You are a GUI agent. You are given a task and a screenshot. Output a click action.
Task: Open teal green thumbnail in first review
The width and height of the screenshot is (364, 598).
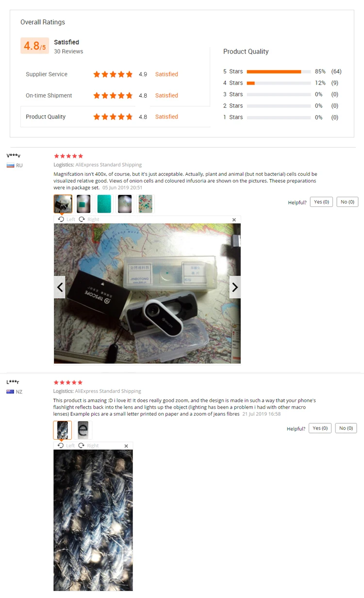point(104,204)
